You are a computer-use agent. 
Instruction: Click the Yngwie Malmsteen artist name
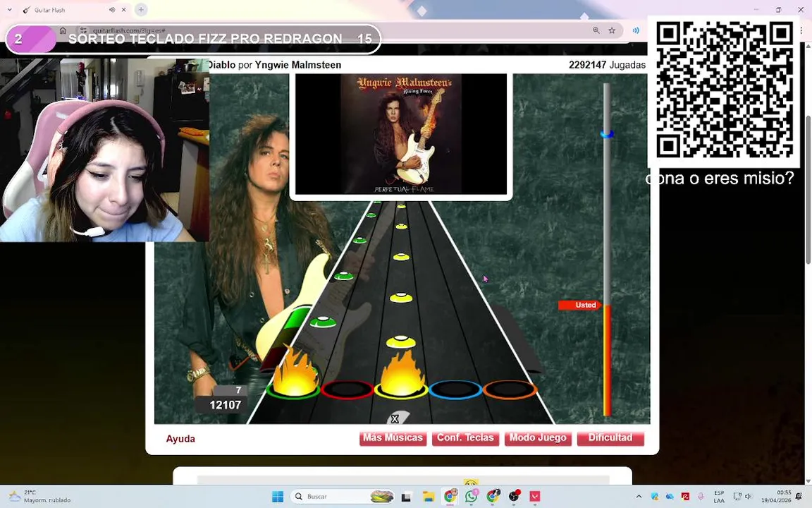pyautogui.click(x=297, y=65)
